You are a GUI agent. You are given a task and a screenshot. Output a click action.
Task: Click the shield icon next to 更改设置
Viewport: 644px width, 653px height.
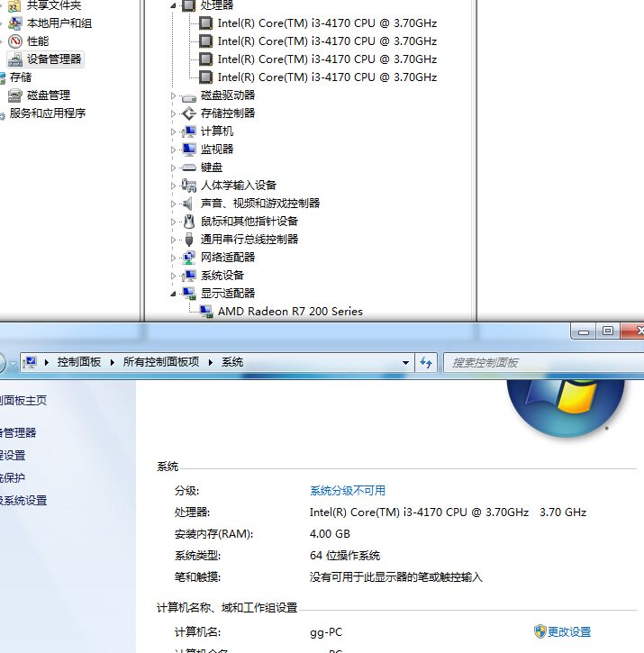(x=540, y=631)
